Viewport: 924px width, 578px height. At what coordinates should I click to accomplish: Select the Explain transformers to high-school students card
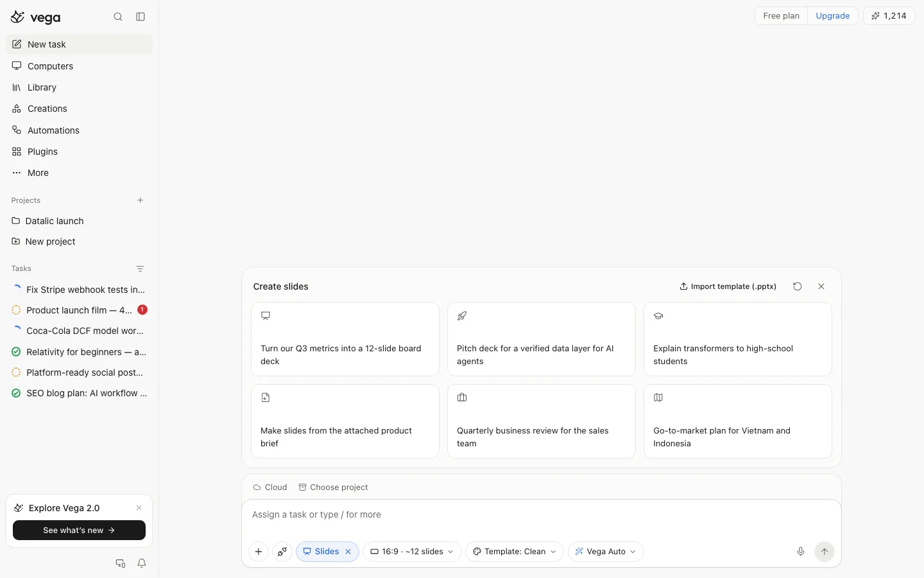point(738,339)
